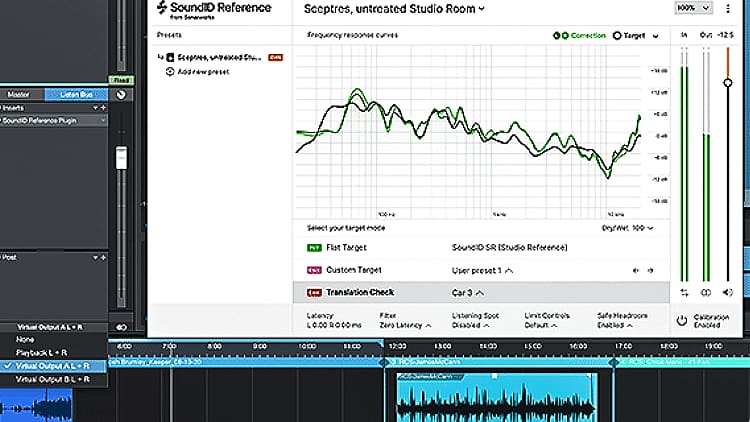Choose checked Virtual Output A L + R
This screenshot has width=750, height=422.
(x=54, y=366)
